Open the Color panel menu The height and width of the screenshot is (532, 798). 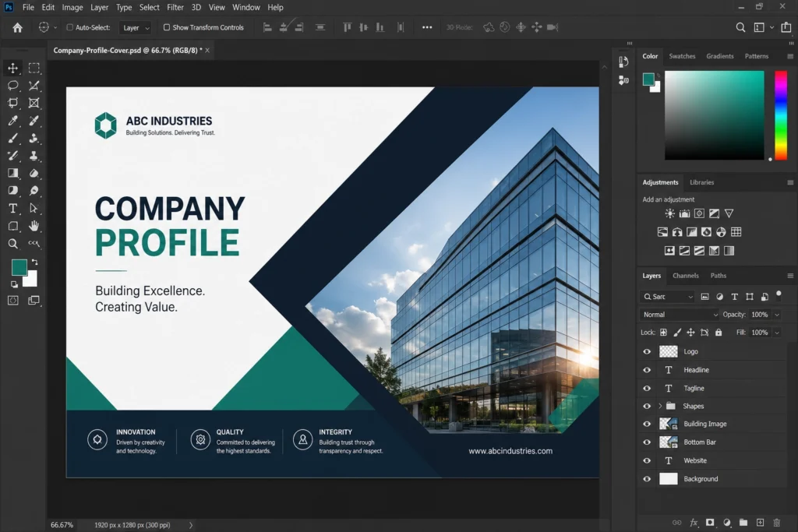coord(790,56)
